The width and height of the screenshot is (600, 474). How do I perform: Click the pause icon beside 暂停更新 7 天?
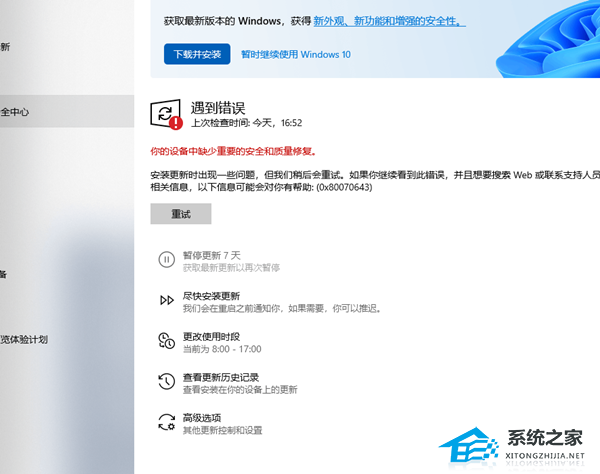tap(166, 261)
